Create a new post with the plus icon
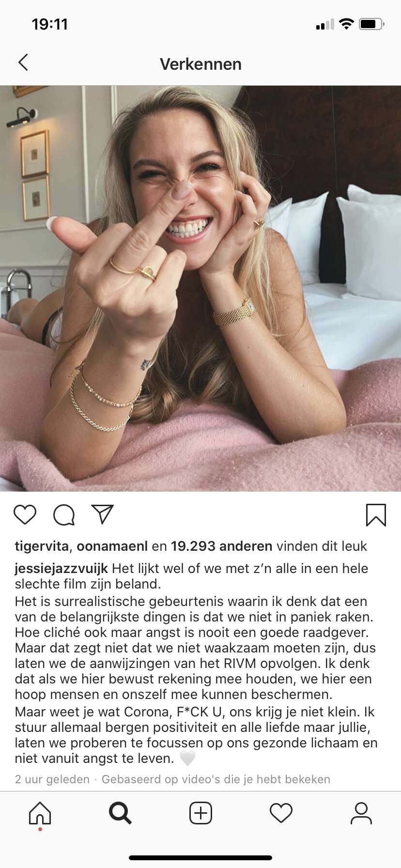 pyautogui.click(x=200, y=813)
